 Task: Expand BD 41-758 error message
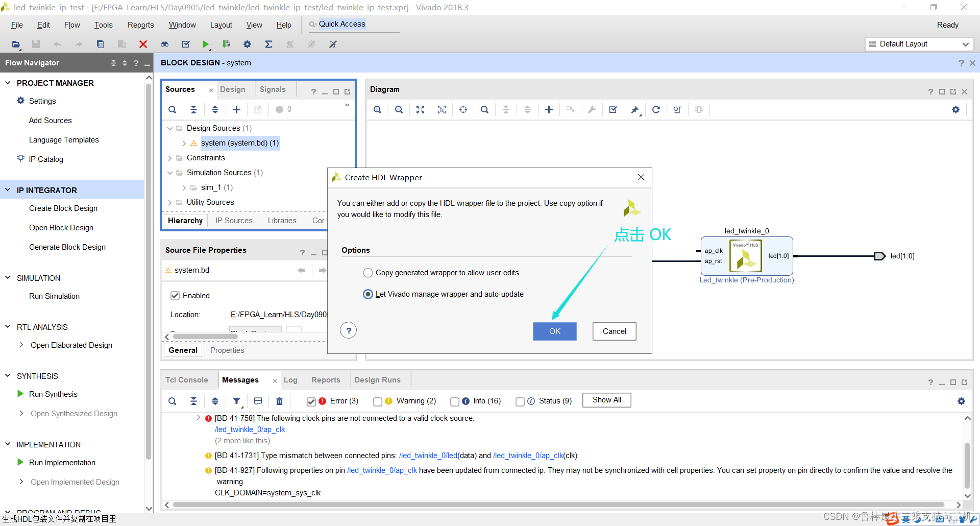click(x=199, y=418)
